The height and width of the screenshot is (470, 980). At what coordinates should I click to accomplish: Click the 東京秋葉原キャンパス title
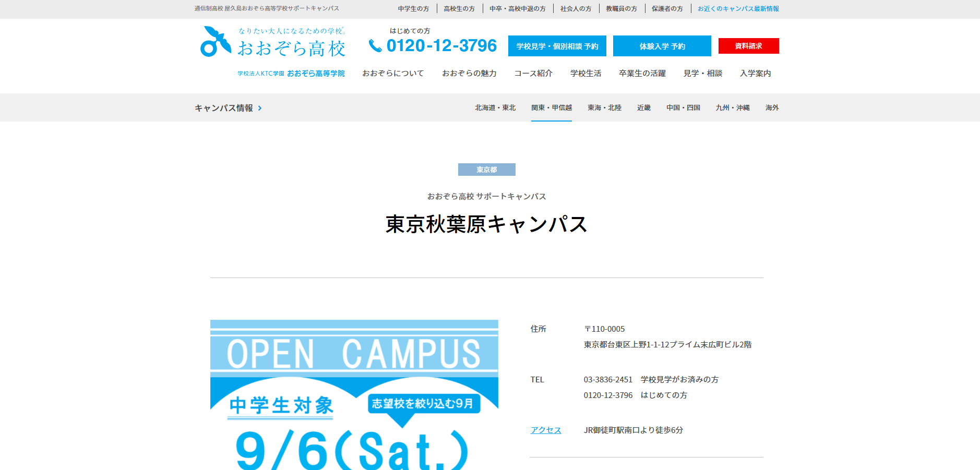pyautogui.click(x=487, y=224)
